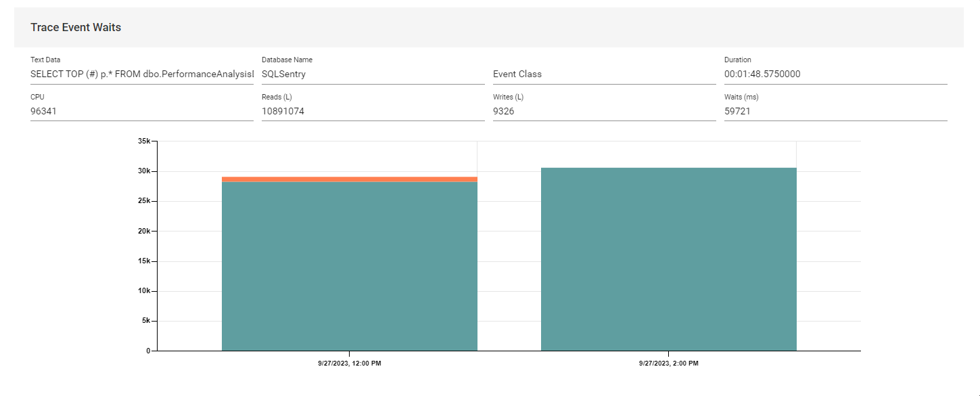Click the 20k y-axis label
980x396 pixels.
coord(143,231)
